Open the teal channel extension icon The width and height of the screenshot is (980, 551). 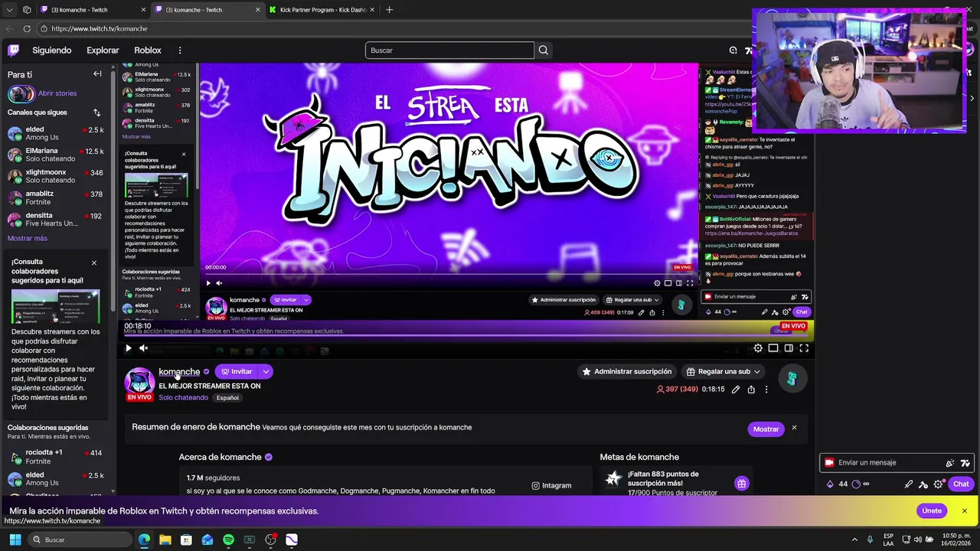click(792, 378)
